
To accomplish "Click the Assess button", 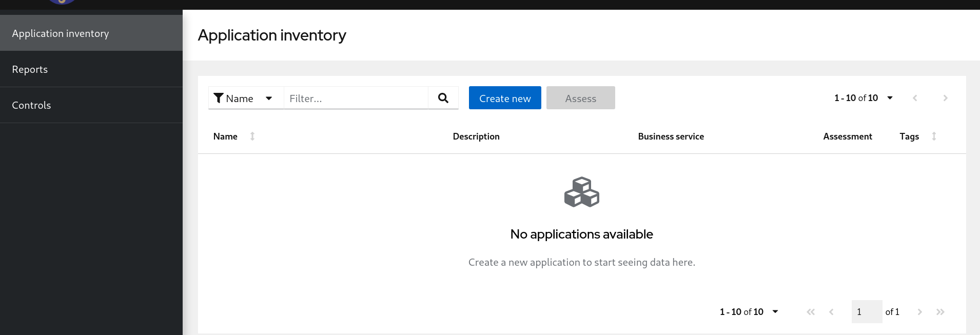I will [x=580, y=98].
